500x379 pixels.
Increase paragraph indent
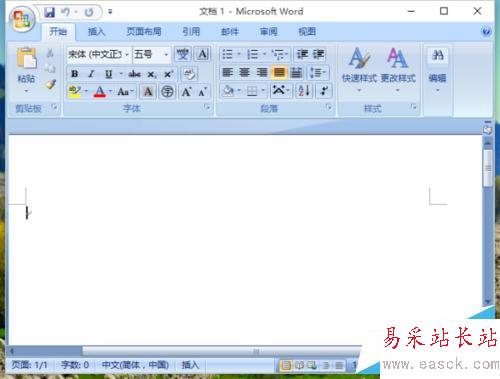pyautogui.click(x=318, y=54)
